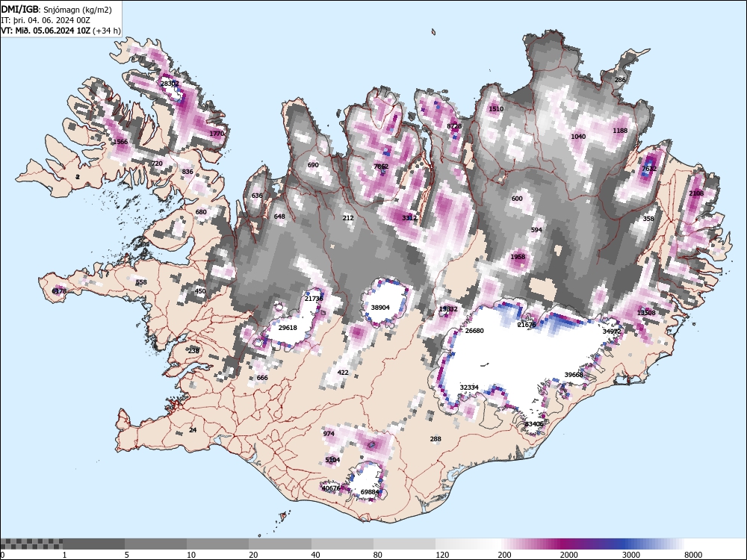Select the 690 value label
The height and width of the screenshot is (560, 747).
pos(313,165)
